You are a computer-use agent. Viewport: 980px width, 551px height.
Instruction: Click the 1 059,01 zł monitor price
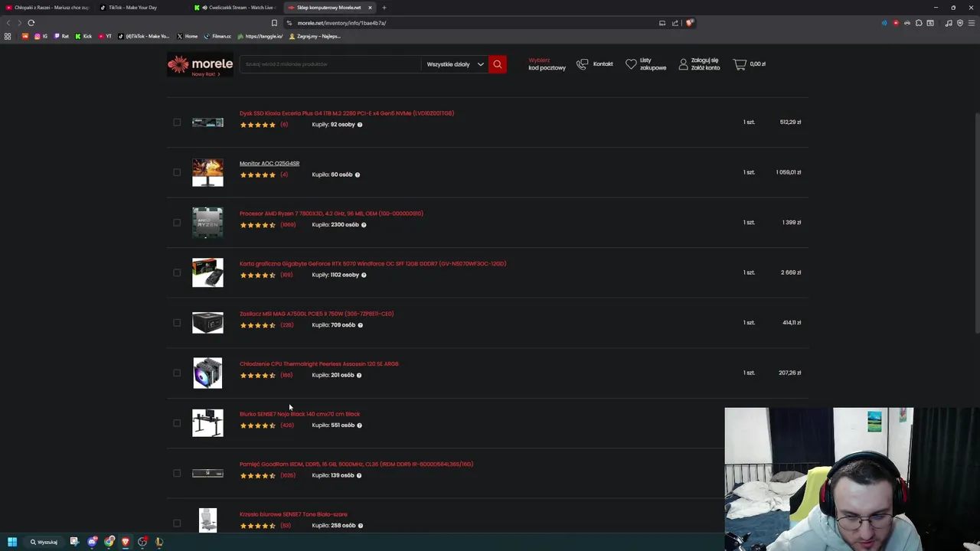(x=788, y=172)
